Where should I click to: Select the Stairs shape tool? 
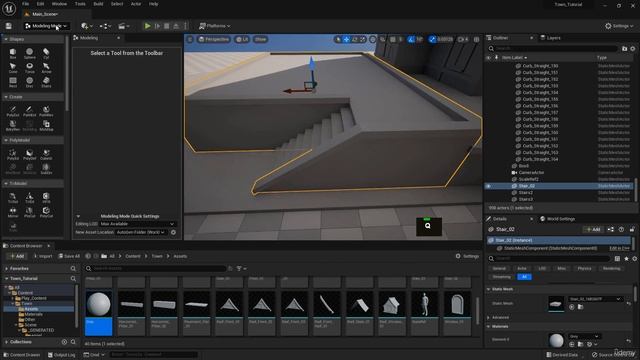coord(46,82)
